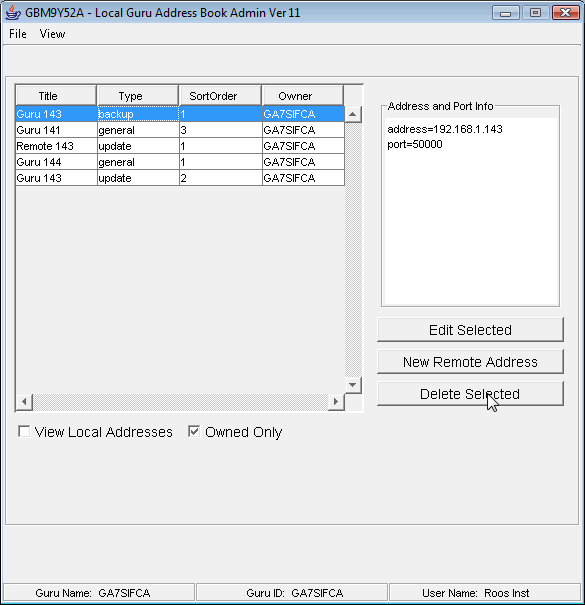The image size is (585, 605).
Task: Click the table's scroll up arrow
Action: [353, 114]
